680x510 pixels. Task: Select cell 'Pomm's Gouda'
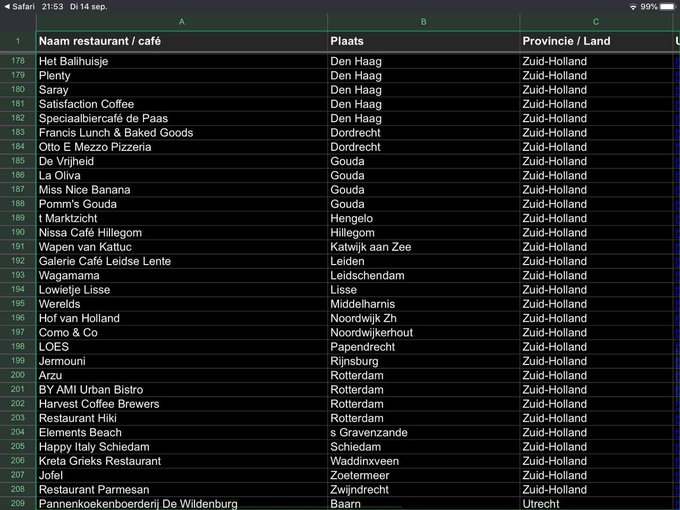tap(182, 204)
